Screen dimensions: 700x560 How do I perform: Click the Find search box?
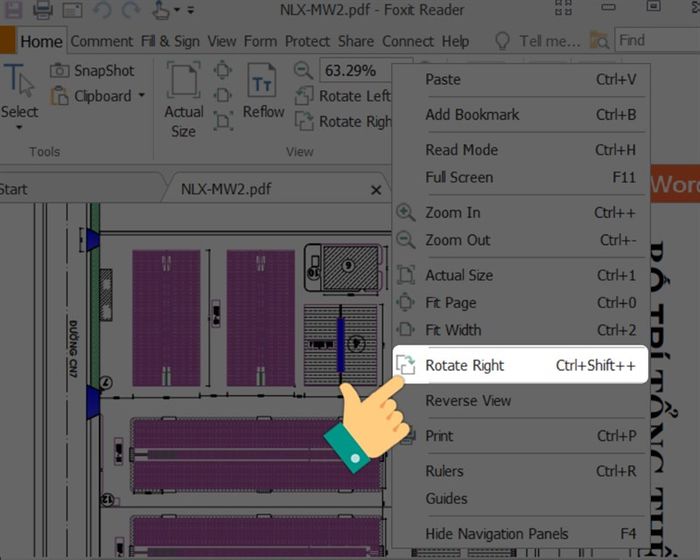(x=655, y=40)
